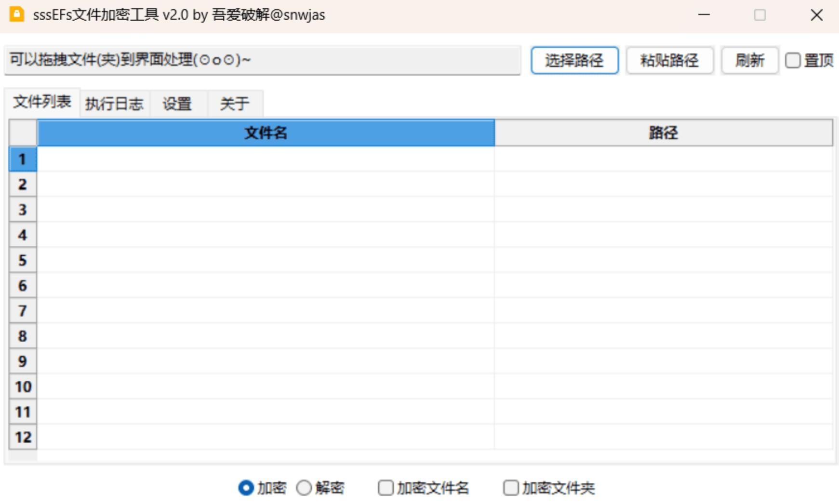The image size is (839, 504).
Task: Select row header 12
Action: (x=23, y=437)
